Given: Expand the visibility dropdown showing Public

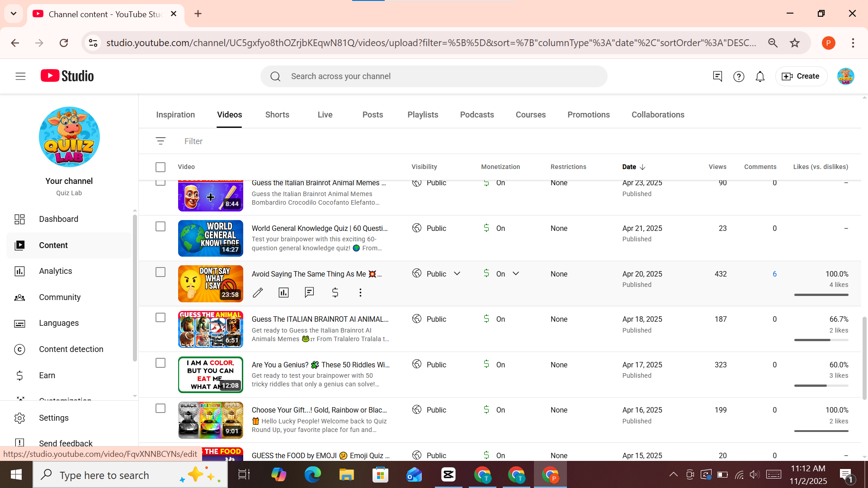Looking at the screenshot, I should coord(457,273).
